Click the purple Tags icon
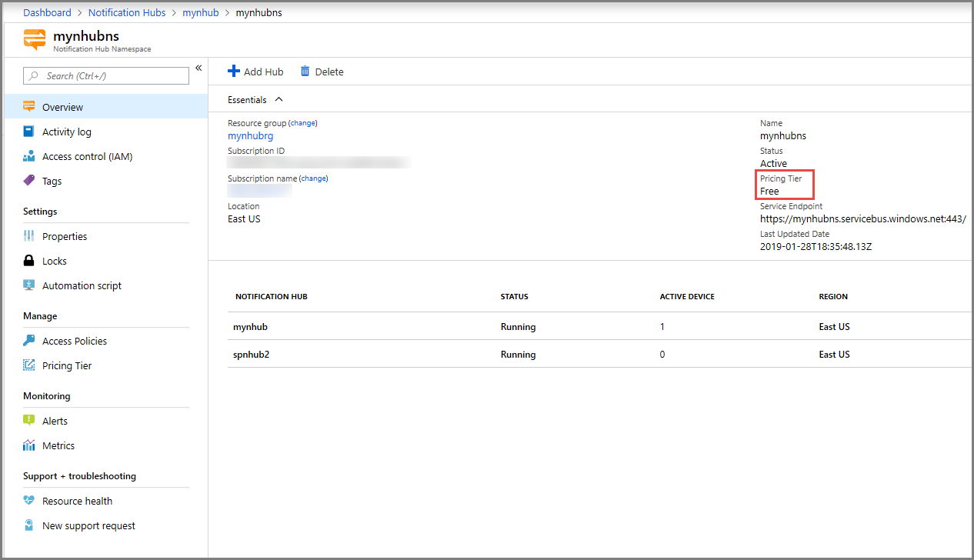The height and width of the screenshot is (560, 974). [29, 181]
